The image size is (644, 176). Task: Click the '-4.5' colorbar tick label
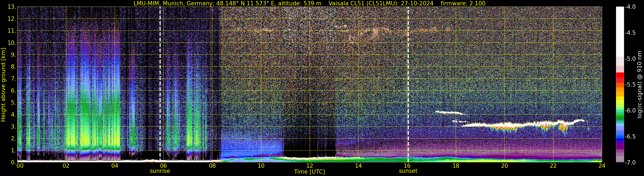click(630, 33)
